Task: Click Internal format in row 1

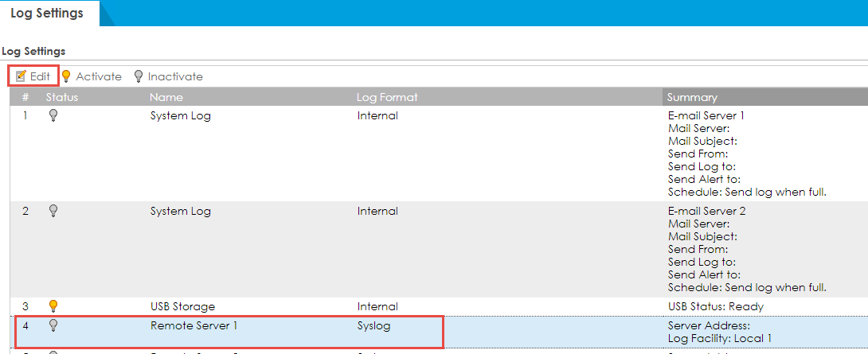Action: click(x=377, y=115)
